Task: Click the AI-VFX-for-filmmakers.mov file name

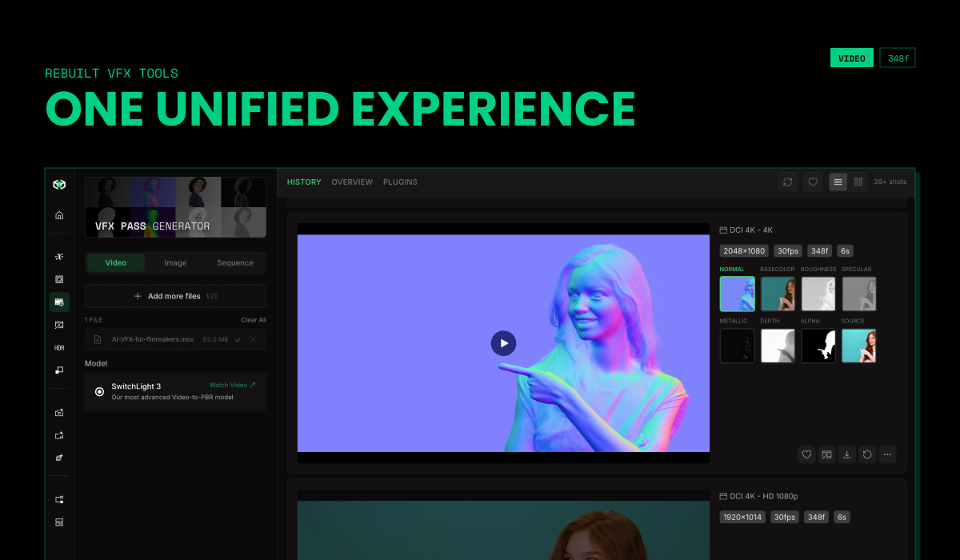Action: [x=153, y=339]
